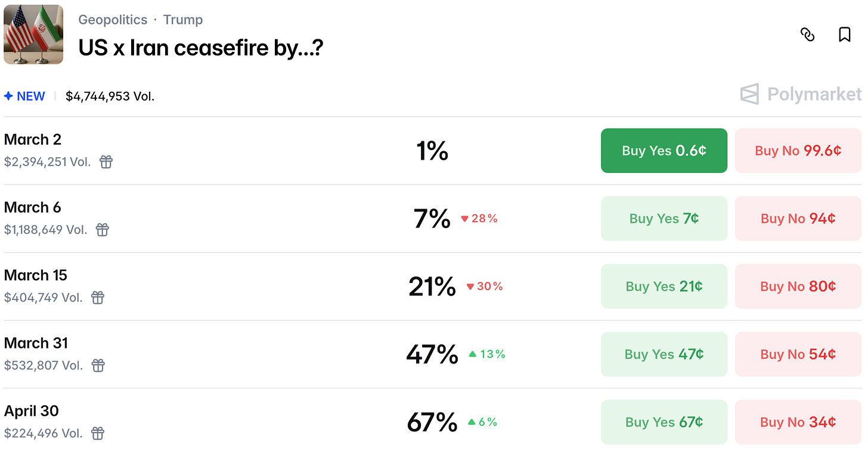Click Buy No 80¢ for March 15
The width and height of the screenshot is (868, 451).
(x=798, y=287)
